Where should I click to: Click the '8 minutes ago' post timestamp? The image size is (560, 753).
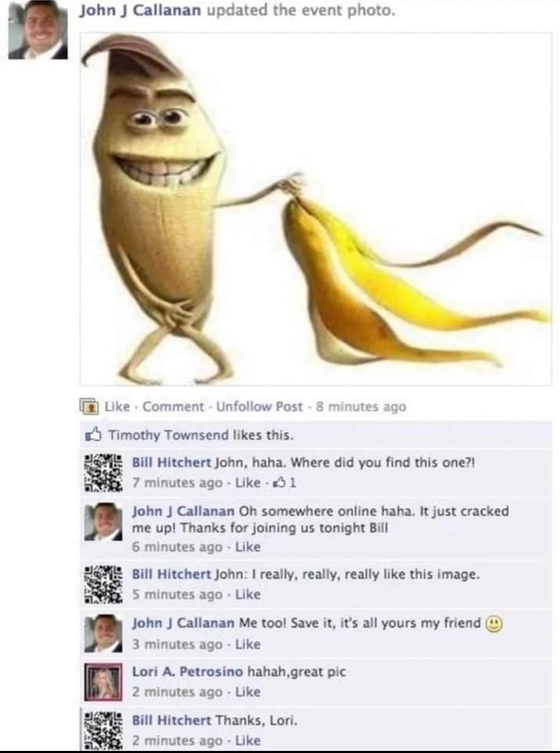click(361, 406)
